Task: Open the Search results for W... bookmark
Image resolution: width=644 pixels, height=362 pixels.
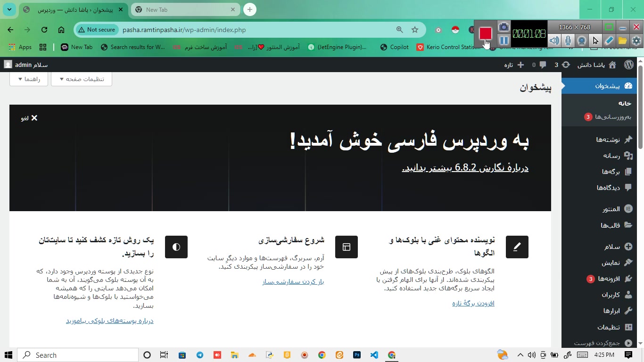Action: (x=133, y=47)
